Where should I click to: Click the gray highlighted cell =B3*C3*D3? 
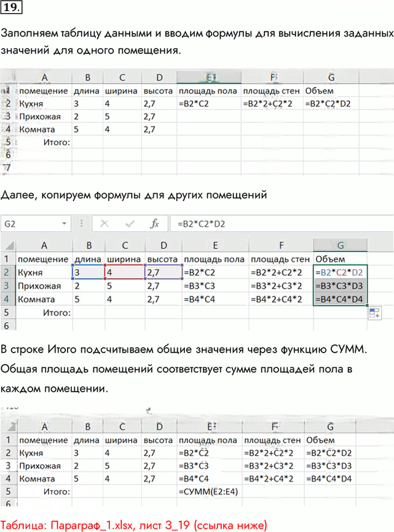coord(340,286)
